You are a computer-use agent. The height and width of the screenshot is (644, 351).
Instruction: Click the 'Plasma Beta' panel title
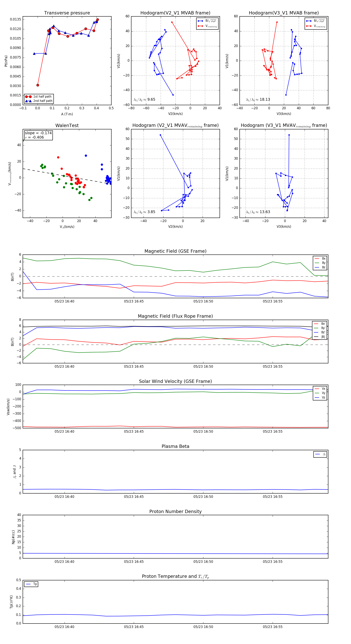(x=175, y=446)
